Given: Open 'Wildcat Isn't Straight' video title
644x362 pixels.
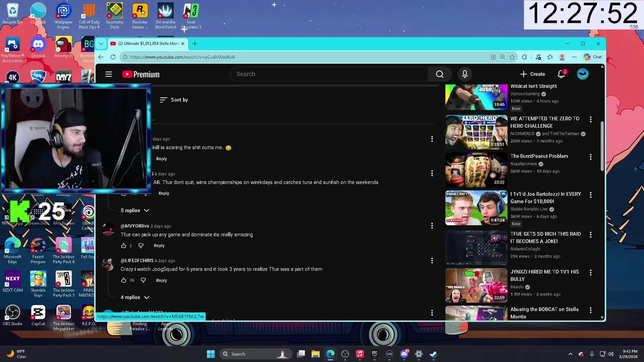Looking at the screenshot, I should click(x=533, y=86).
